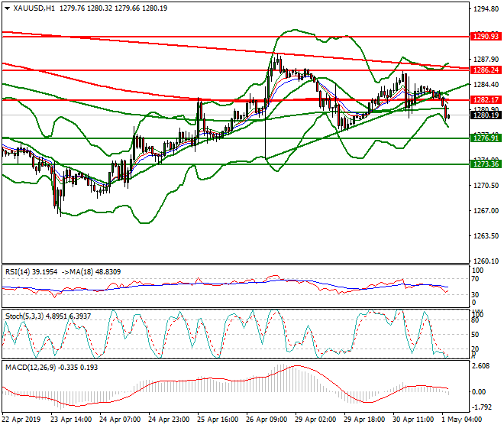Click the 1260.10 price scale value
The image size is (504, 428).
[486, 261]
